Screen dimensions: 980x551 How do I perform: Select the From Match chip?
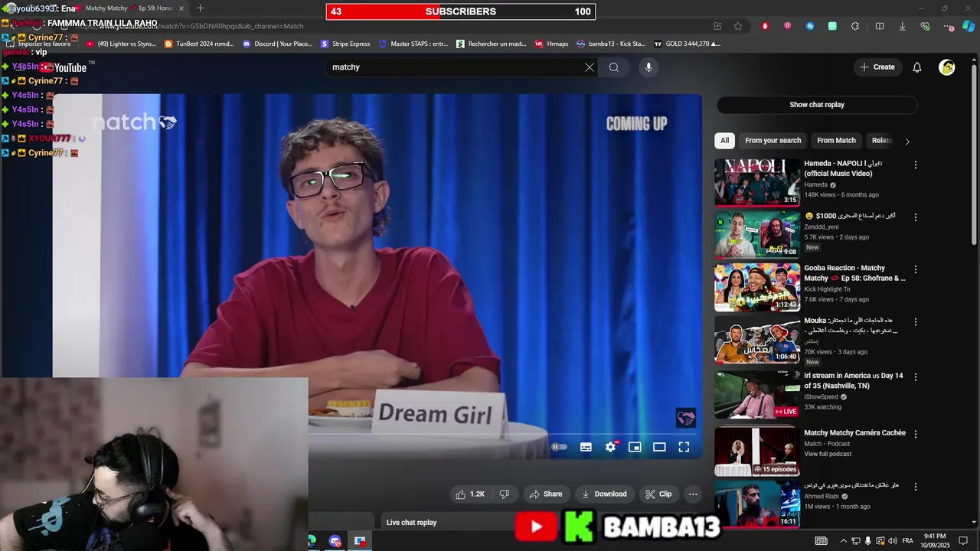tap(836, 141)
